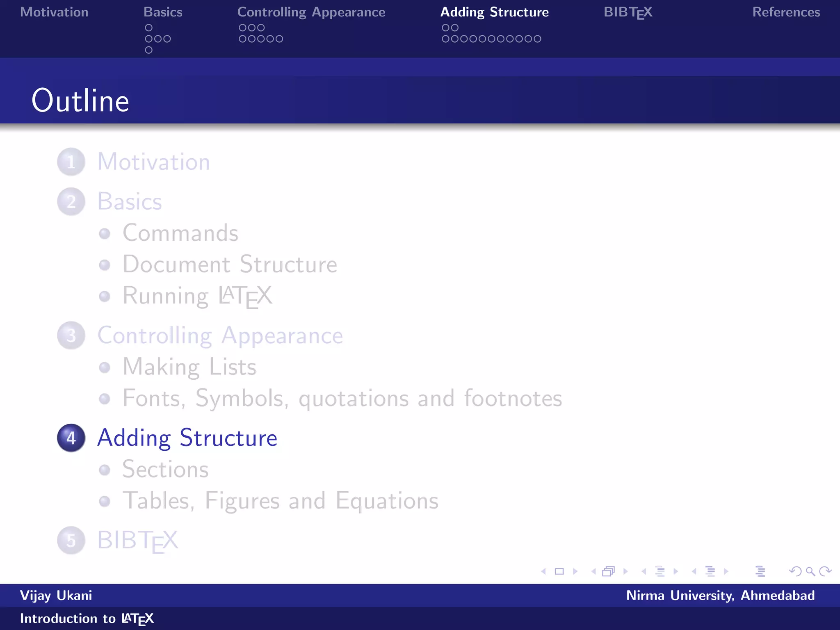The width and height of the screenshot is (840, 630).
Task: Click outline entry 1 Motivation
Action: point(154,162)
